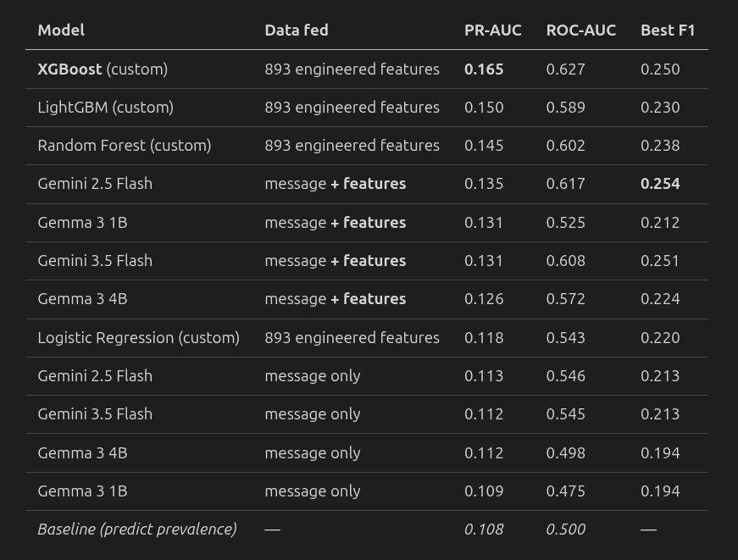Image resolution: width=738 pixels, height=560 pixels.
Task: Click the PR-AUC column header
Action: (x=493, y=30)
